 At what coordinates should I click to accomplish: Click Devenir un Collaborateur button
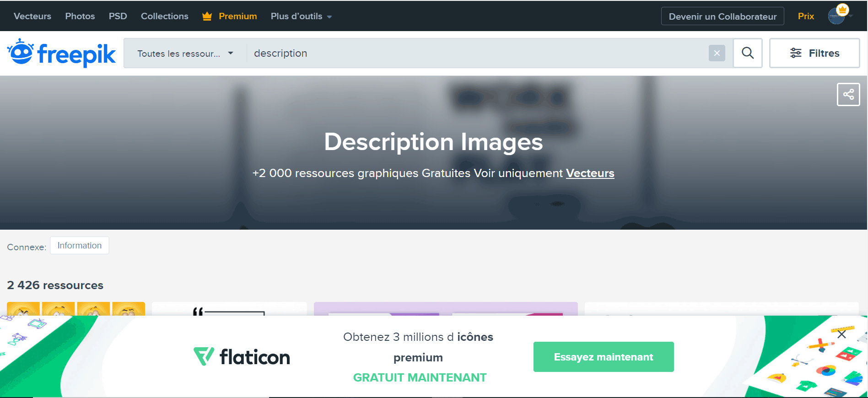pyautogui.click(x=722, y=16)
